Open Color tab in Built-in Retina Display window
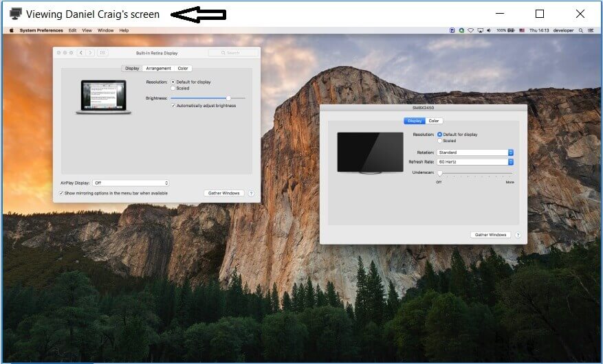Image resolution: width=603 pixels, height=364 pixels. click(183, 69)
